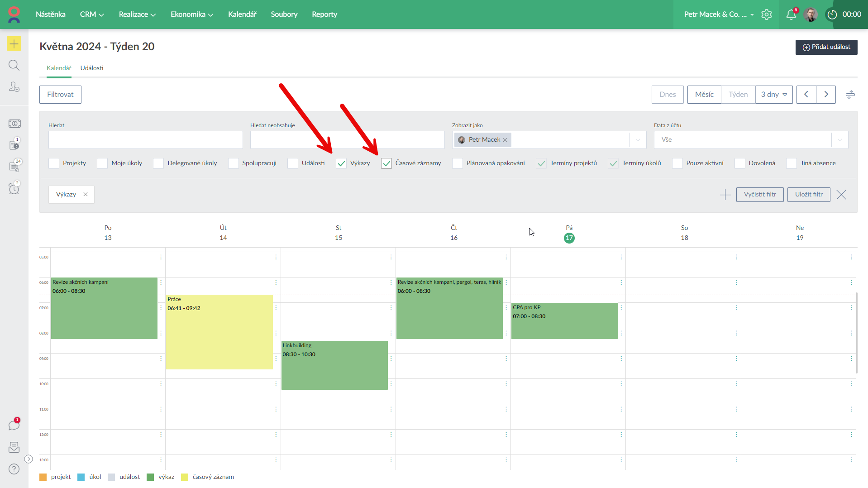Screen dimensions: 868x488
Task: Open chat messages icon in sidebar
Action: click(x=14, y=425)
